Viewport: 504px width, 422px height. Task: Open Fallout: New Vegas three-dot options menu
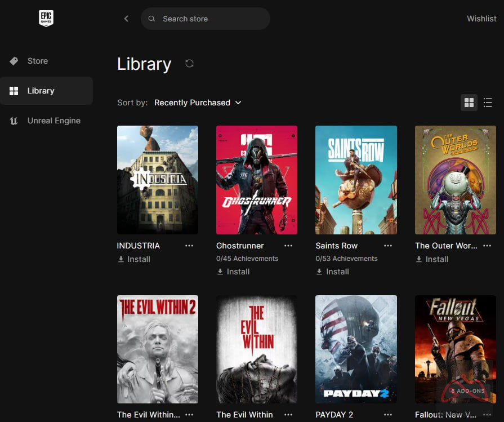coord(487,415)
